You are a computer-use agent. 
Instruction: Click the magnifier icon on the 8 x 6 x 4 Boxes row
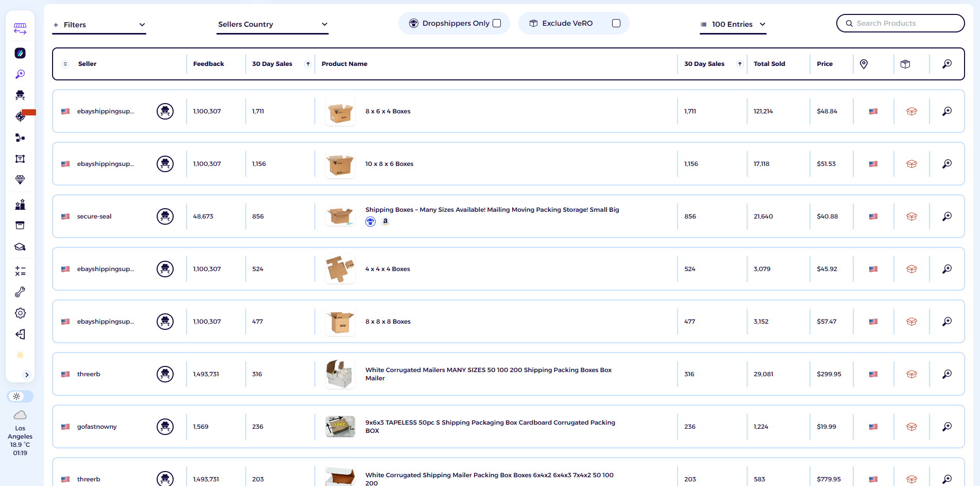[x=947, y=111]
